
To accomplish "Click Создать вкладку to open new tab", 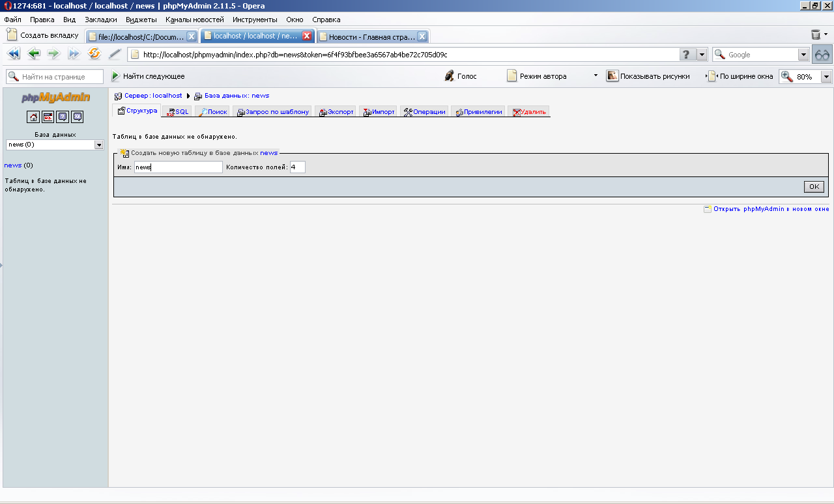I will coord(43,35).
